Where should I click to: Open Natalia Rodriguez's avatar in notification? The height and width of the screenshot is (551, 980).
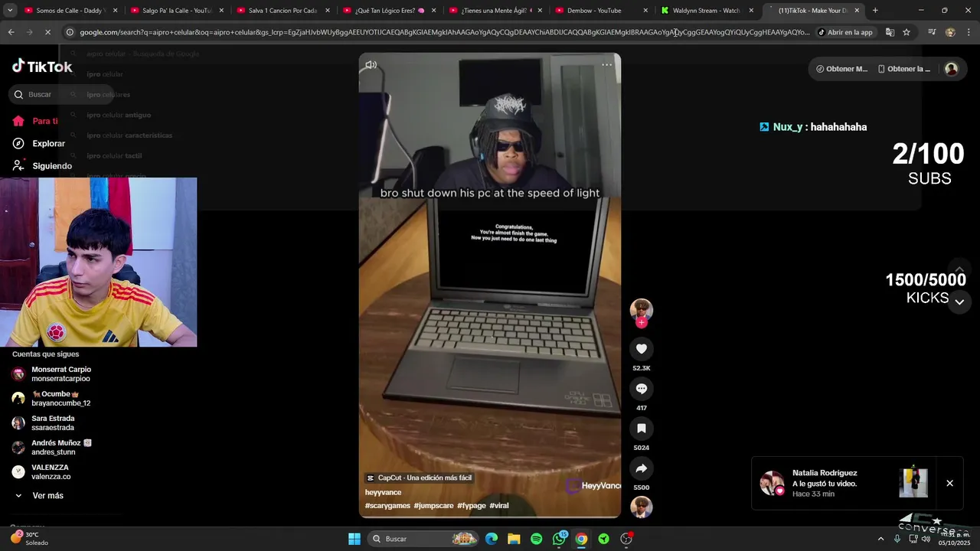(772, 484)
